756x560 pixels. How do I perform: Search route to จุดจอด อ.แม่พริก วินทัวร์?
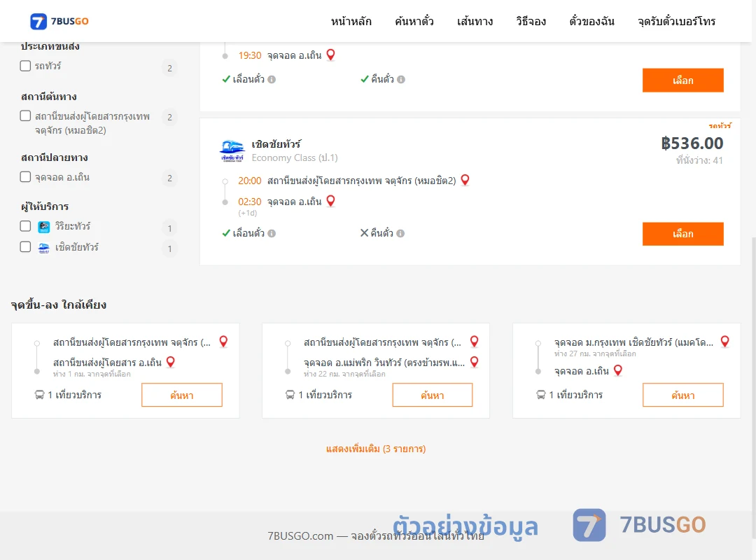(x=433, y=395)
